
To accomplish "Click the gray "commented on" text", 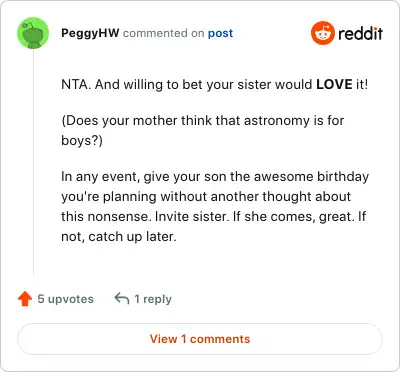I will 163,33.
